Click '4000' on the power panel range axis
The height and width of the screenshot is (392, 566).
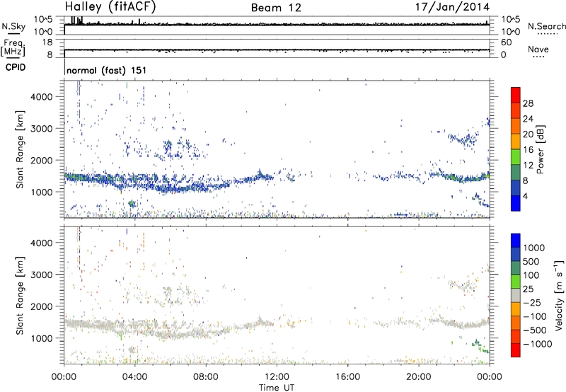tap(42, 97)
